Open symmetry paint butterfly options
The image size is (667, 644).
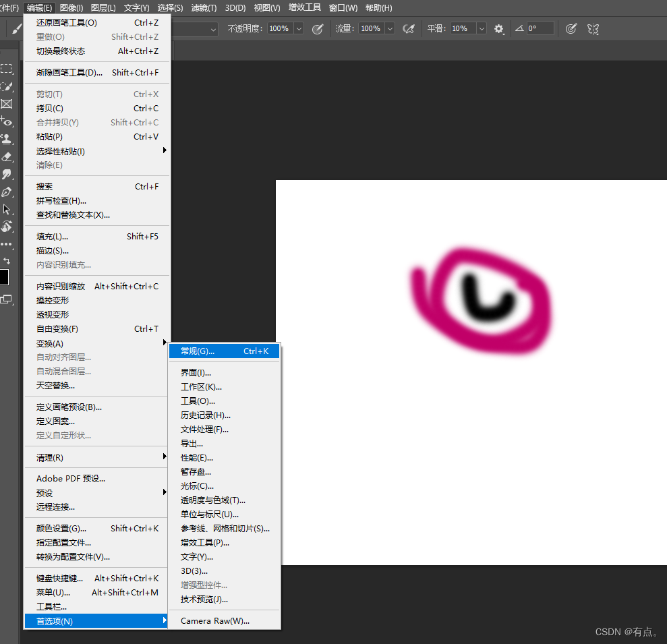(593, 29)
